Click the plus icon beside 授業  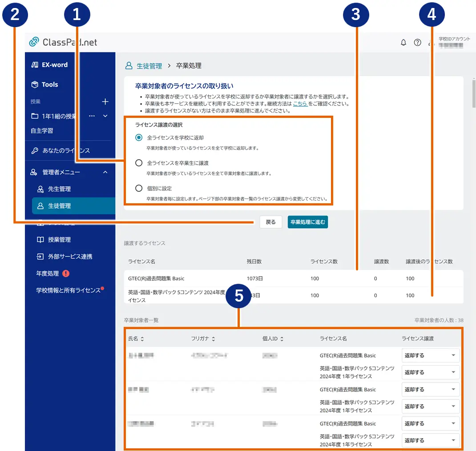pyautogui.click(x=105, y=102)
